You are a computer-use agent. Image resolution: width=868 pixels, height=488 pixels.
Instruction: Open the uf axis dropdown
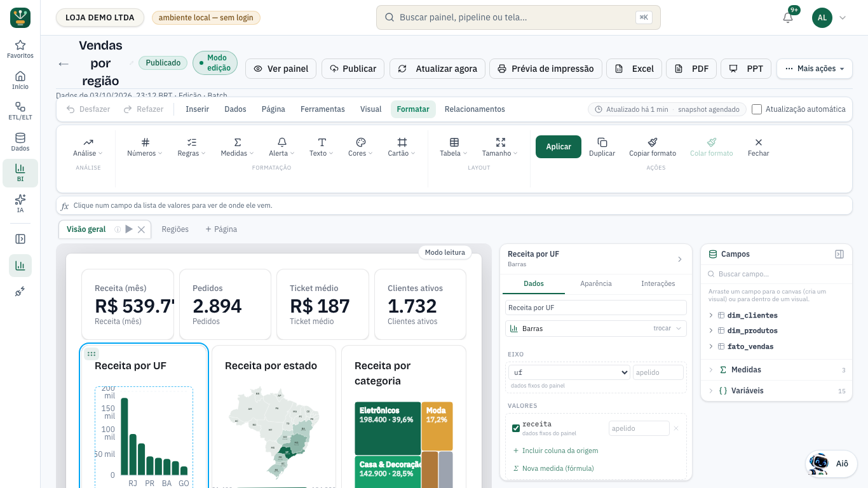[569, 372]
